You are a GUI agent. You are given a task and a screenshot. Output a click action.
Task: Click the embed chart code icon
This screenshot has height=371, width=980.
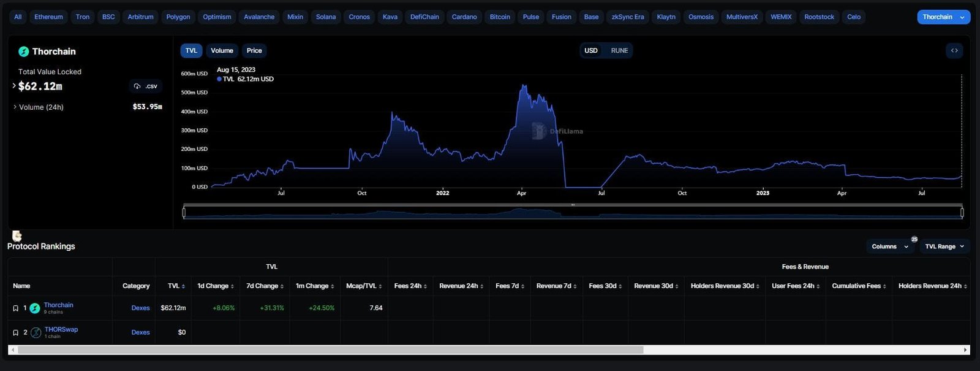pos(954,51)
